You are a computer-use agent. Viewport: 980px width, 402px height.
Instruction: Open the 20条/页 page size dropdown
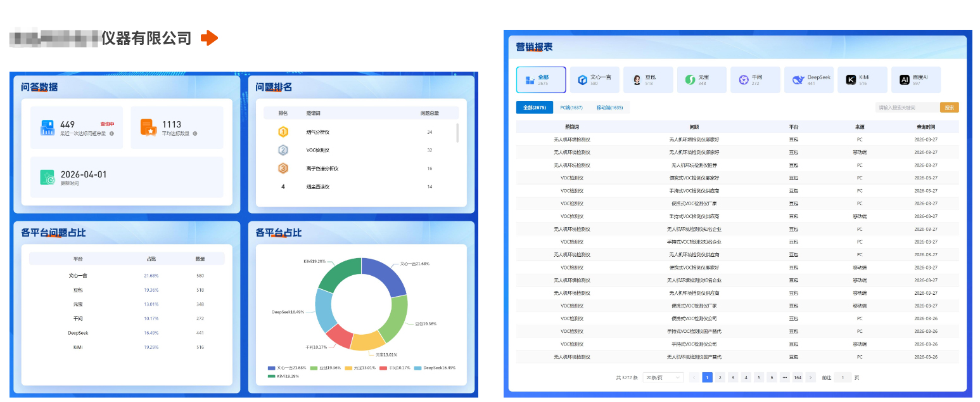click(663, 377)
